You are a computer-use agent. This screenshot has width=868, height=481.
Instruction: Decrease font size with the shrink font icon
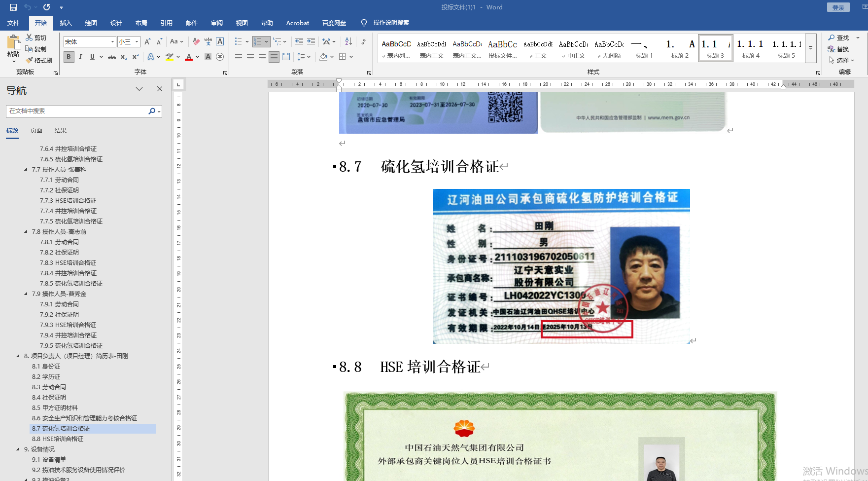(159, 42)
